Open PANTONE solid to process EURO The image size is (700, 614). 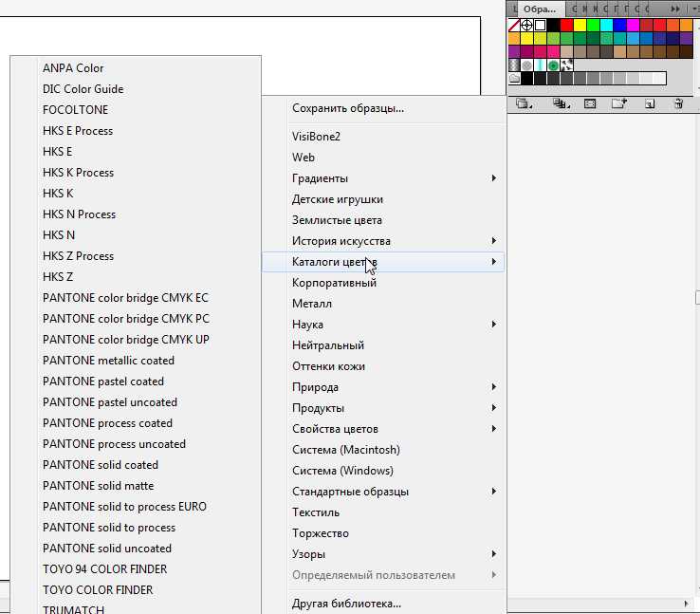point(136,507)
